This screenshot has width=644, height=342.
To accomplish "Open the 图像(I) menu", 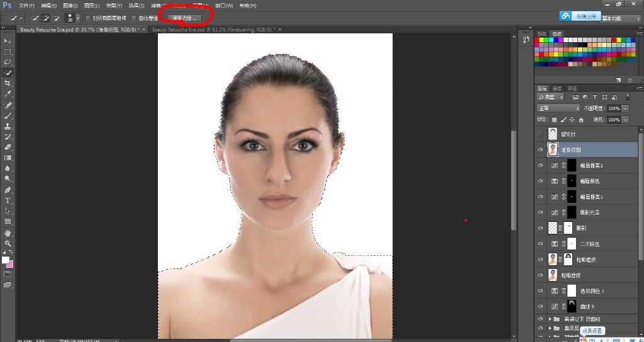I will coord(70,5).
